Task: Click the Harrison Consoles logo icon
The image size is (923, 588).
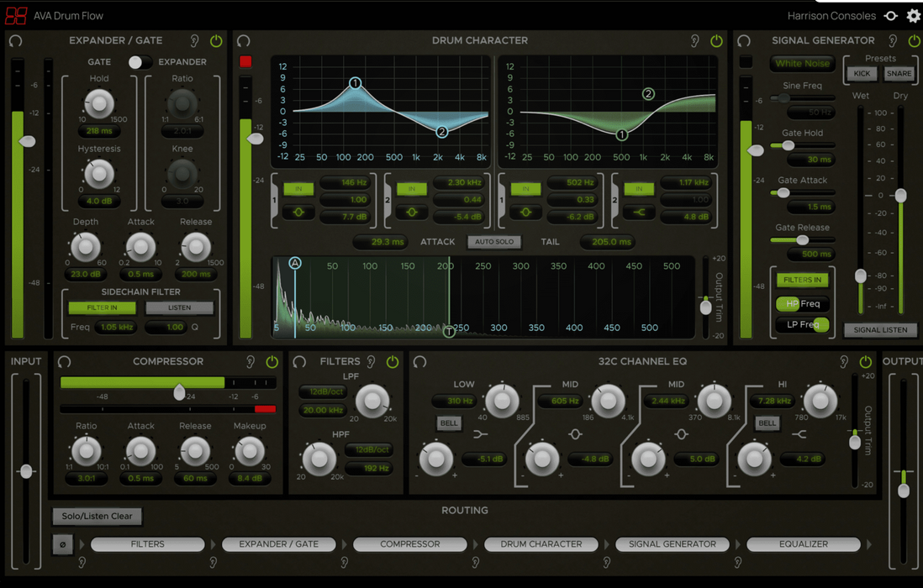Action: [890, 16]
